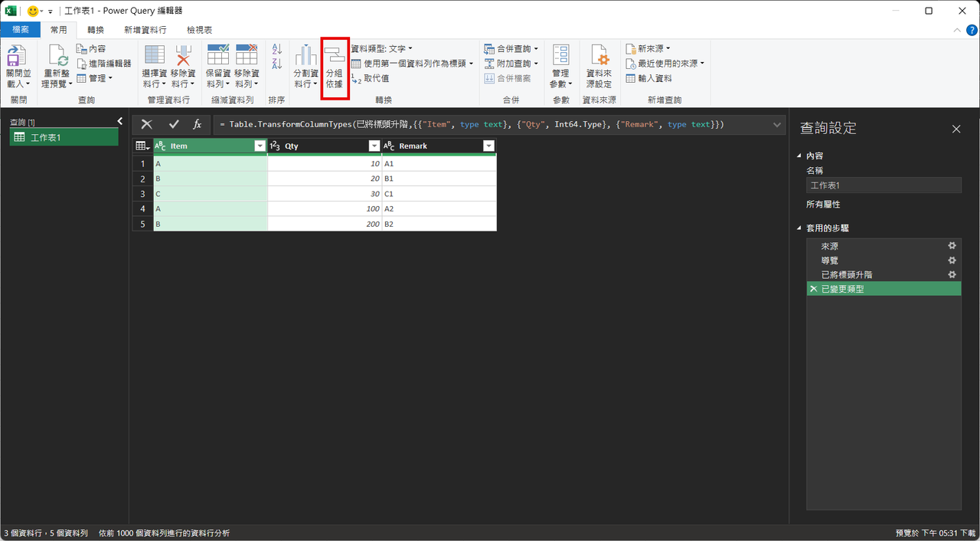Click the ABC data type icon of Remark column
980x541 pixels.
(x=389, y=146)
